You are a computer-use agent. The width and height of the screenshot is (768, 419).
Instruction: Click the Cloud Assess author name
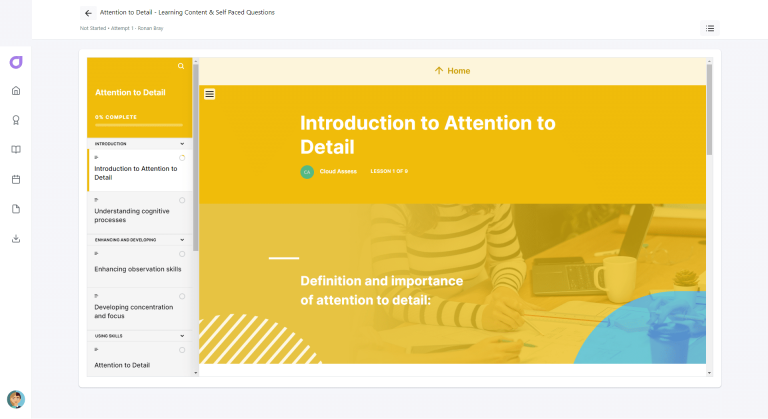(338, 172)
